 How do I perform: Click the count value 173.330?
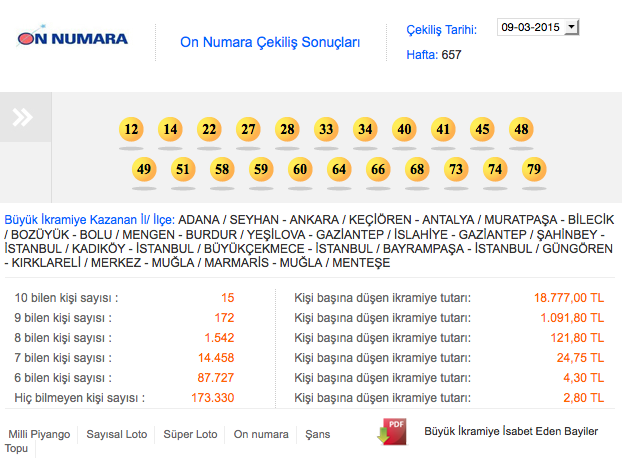click(x=213, y=398)
